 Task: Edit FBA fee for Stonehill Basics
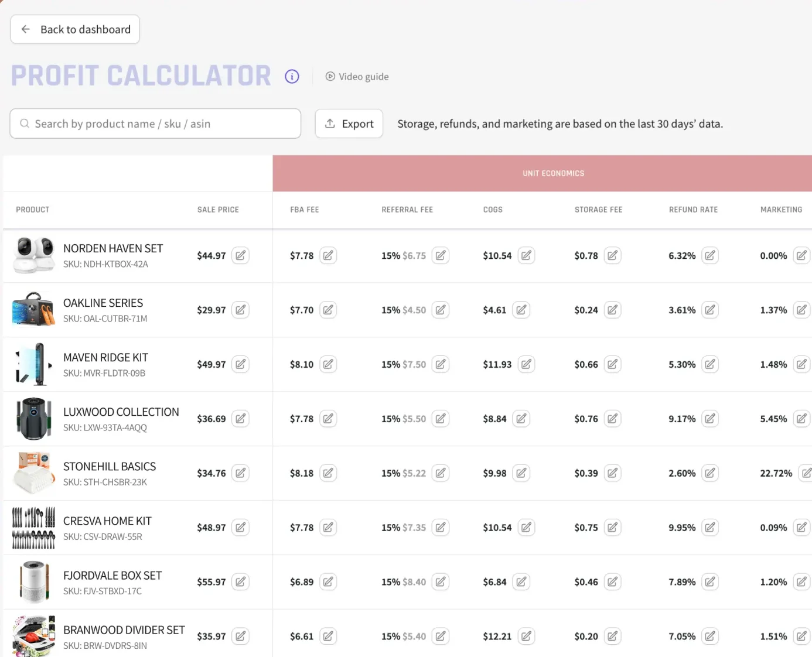pyautogui.click(x=328, y=473)
